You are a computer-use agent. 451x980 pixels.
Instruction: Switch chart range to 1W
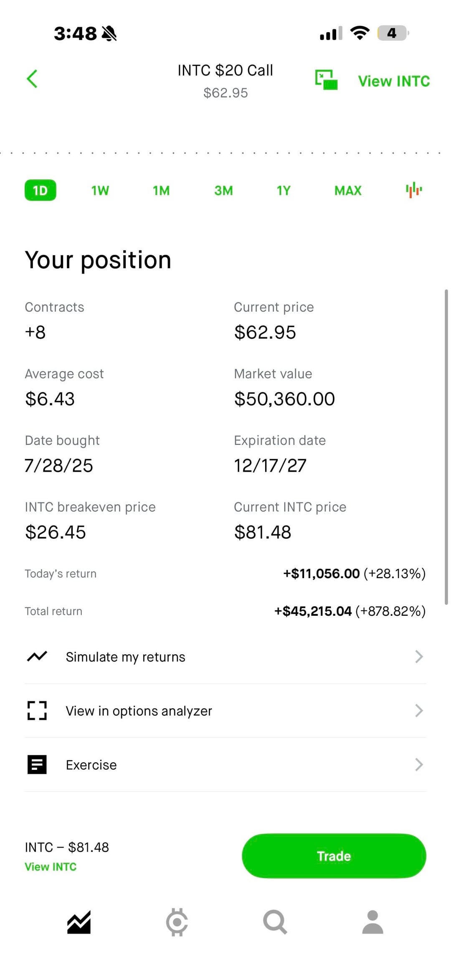point(100,190)
